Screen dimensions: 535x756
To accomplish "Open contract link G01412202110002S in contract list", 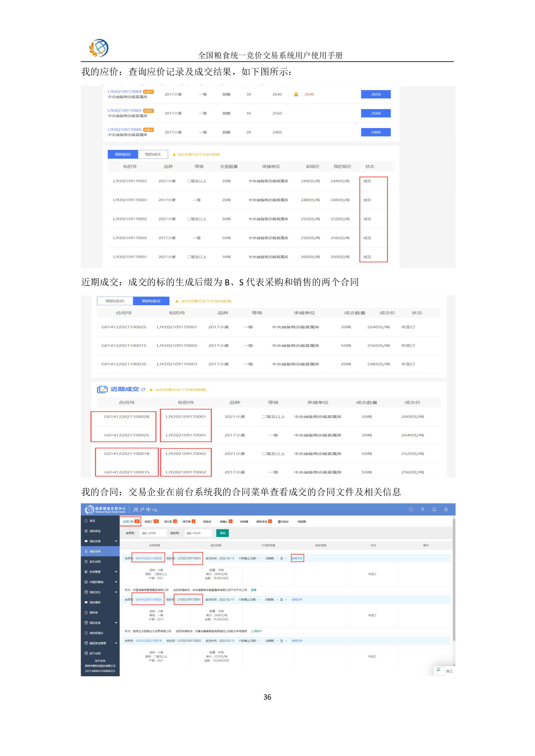I will click(149, 600).
